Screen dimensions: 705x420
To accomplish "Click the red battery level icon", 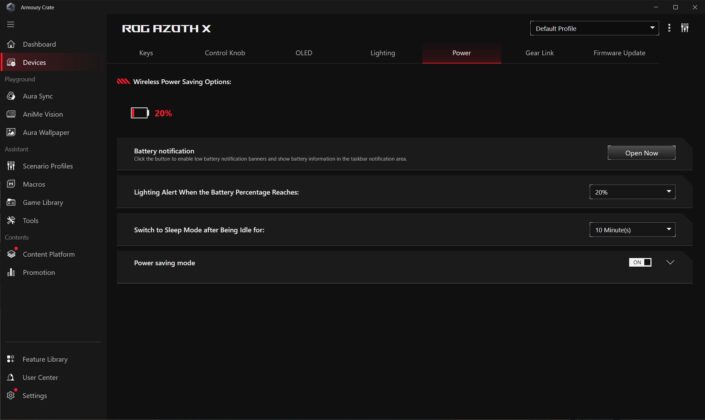I will coord(140,113).
